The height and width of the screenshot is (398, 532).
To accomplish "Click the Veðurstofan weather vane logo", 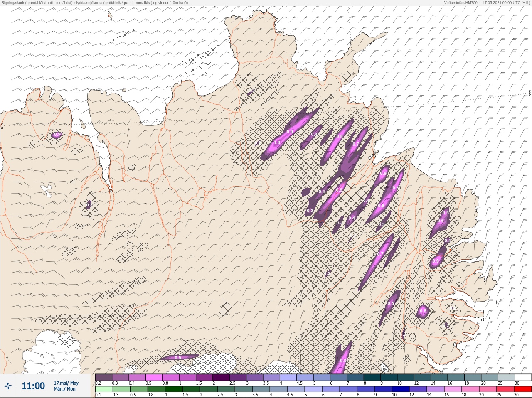I will tap(8, 386).
